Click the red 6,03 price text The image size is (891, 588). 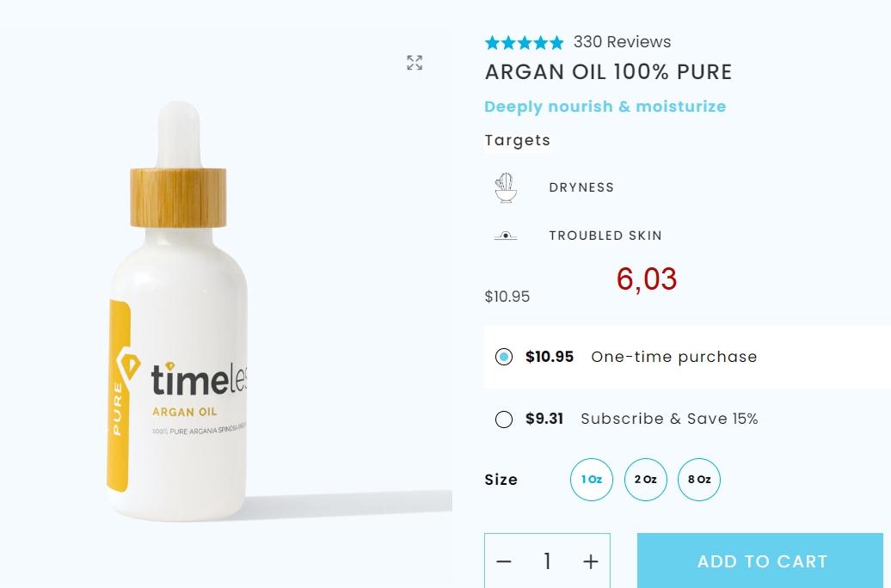(647, 279)
